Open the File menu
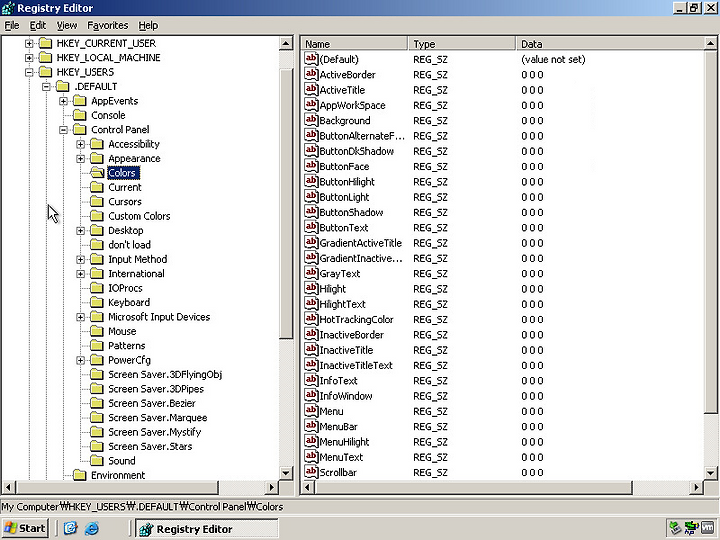This screenshot has width=720, height=540. coord(12,25)
